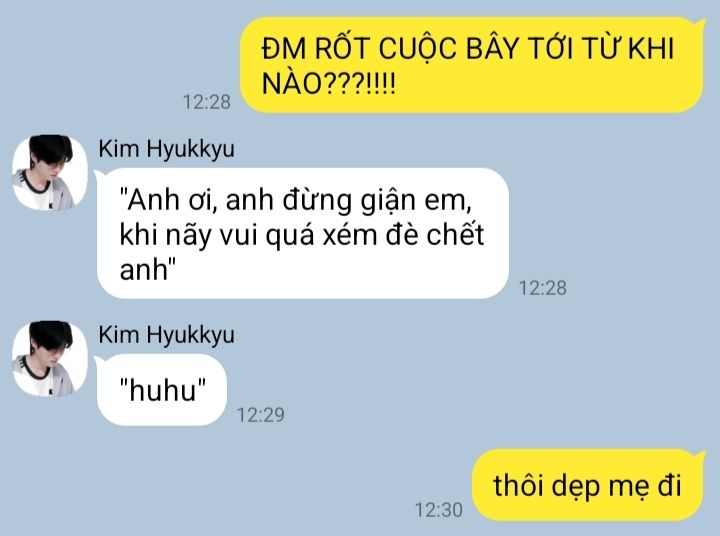Select the white "Anh ơi, anh đừng giận em" bubble
Image resolution: width=720 pixels, height=536 pixels.
click(302, 233)
